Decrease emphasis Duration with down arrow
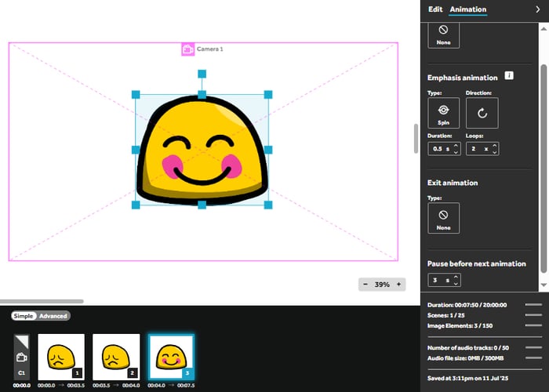 pos(456,152)
